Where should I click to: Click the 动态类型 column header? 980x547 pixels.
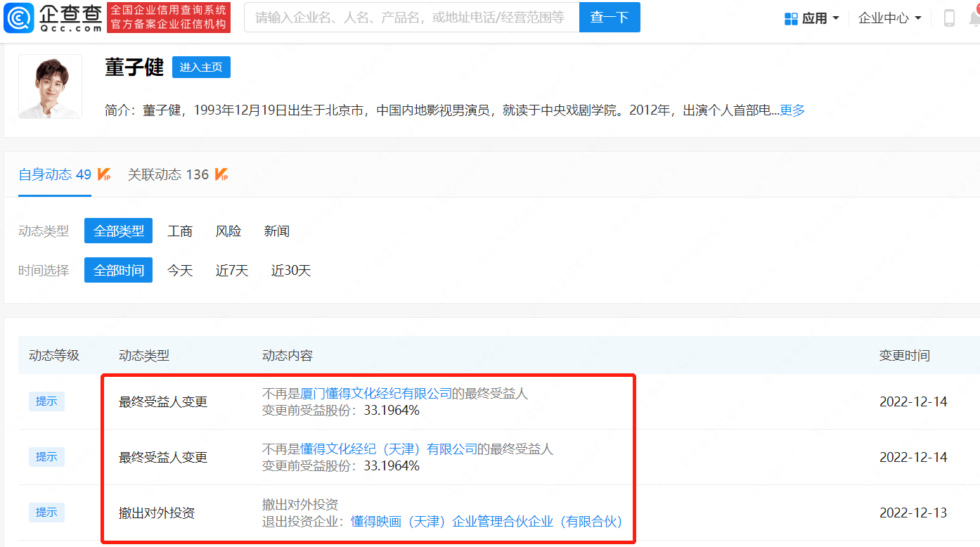point(144,355)
